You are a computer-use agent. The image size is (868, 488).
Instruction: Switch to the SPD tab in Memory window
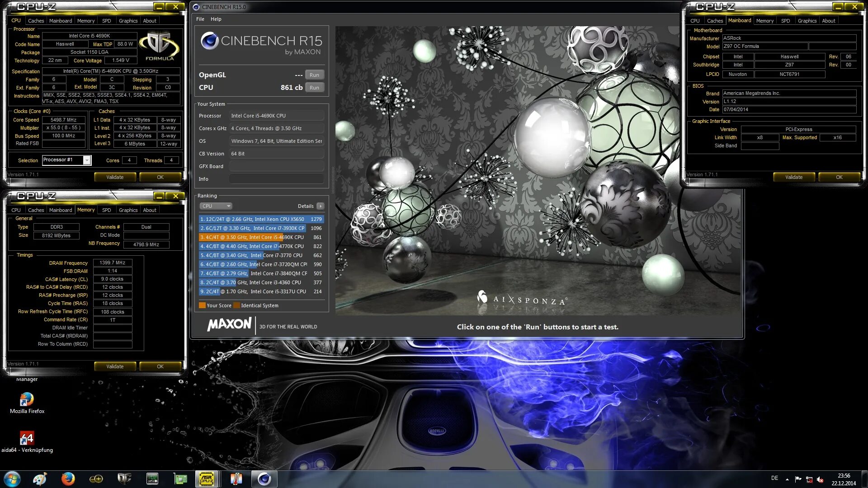click(106, 210)
